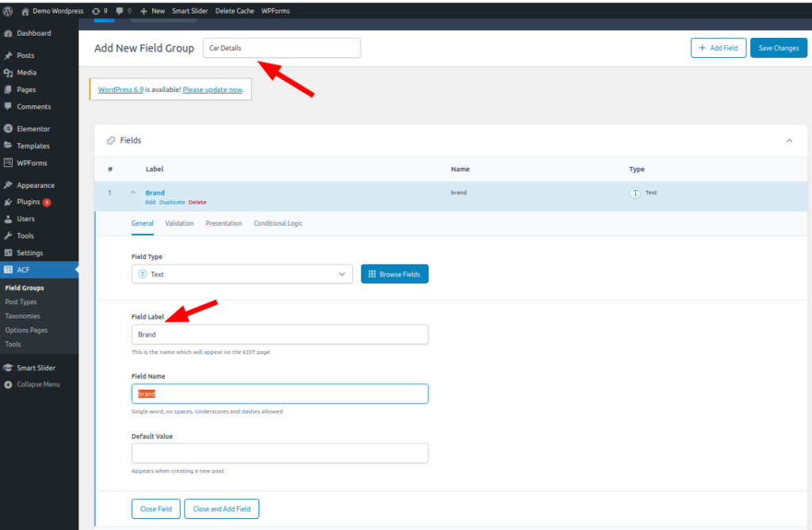Collapse the Brand field row arrow

[132, 193]
